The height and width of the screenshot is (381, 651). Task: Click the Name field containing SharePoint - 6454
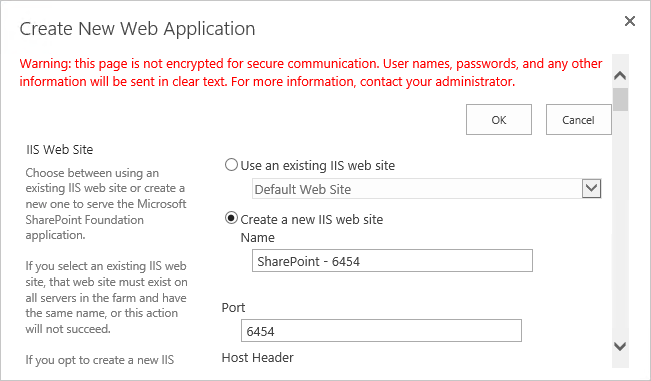click(x=392, y=261)
